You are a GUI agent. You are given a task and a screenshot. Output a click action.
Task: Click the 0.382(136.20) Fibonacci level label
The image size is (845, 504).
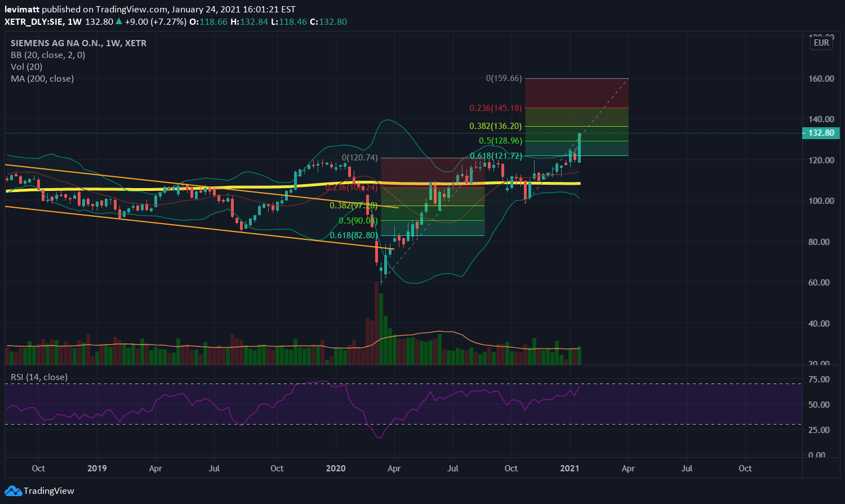click(x=496, y=126)
